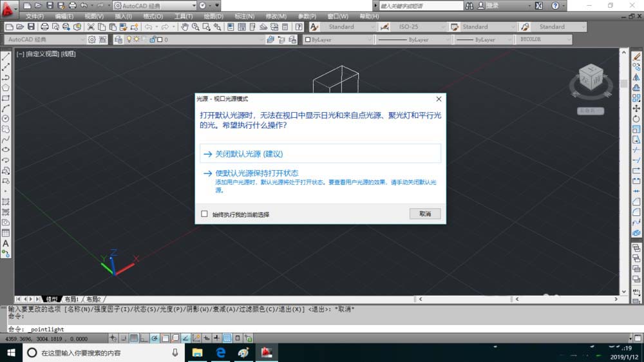
Task: Open Microsoft Edge from the taskbar
Action: (x=220, y=352)
